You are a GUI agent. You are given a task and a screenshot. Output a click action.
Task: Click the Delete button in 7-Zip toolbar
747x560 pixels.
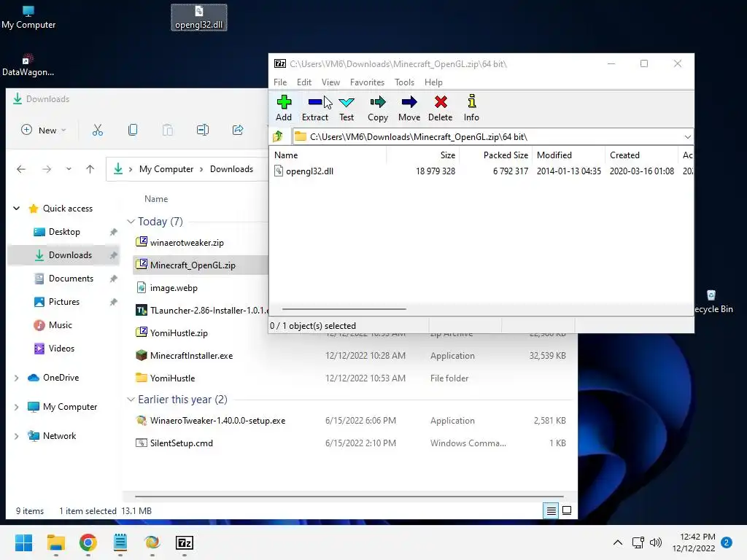pos(440,108)
